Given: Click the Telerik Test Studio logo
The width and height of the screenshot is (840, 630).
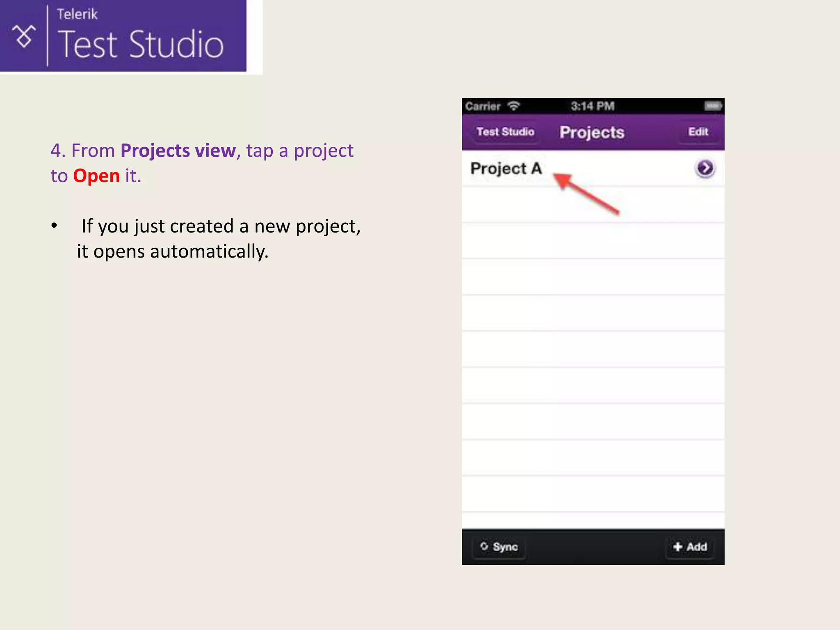Looking at the screenshot, I should [x=123, y=36].
